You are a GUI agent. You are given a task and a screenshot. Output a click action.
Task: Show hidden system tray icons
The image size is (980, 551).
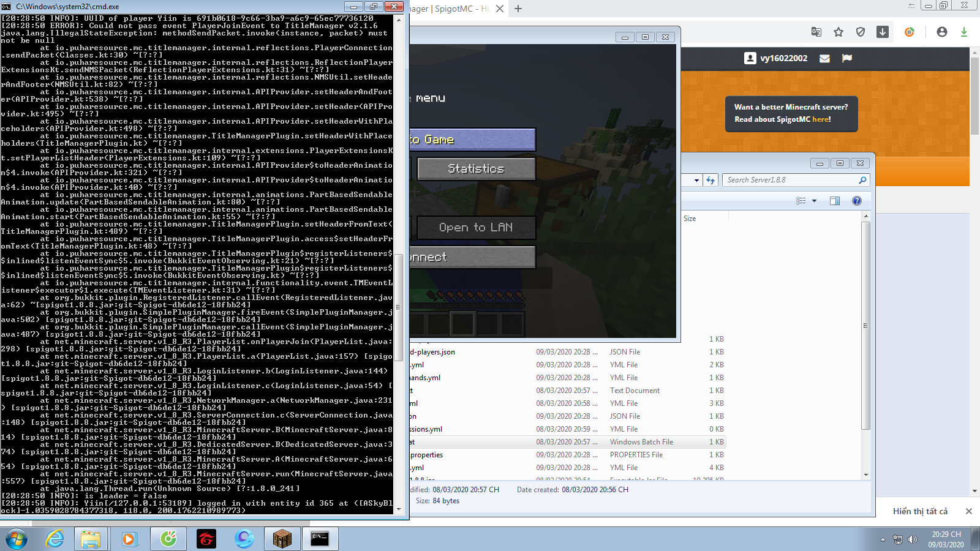[883, 539]
